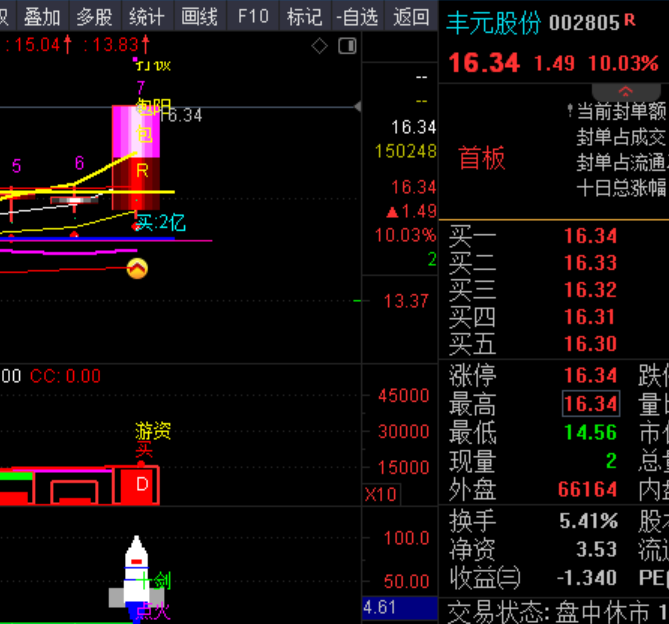The width and height of the screenshot is (669, 624).
Task: Click the 13.37 price axis label
Action: 406,301
